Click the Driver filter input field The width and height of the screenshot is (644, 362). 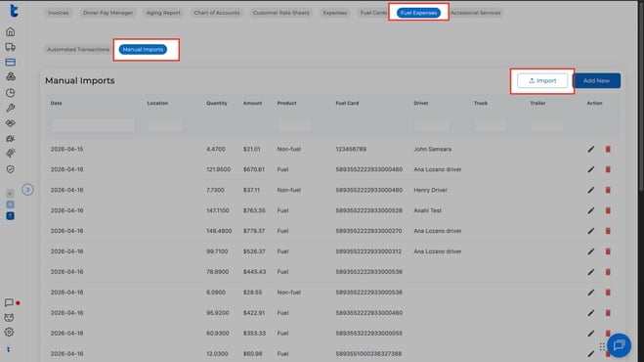432,125
